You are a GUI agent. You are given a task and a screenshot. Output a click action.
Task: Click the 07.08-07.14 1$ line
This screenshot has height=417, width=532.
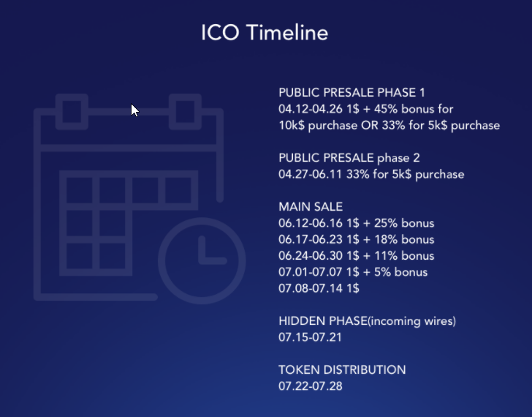point(319,288)
